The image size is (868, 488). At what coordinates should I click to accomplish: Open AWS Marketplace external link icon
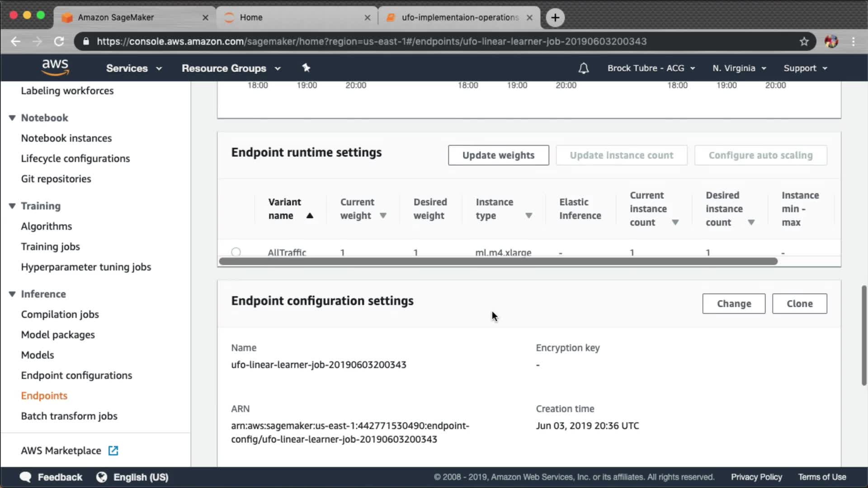tap(113, 450)
